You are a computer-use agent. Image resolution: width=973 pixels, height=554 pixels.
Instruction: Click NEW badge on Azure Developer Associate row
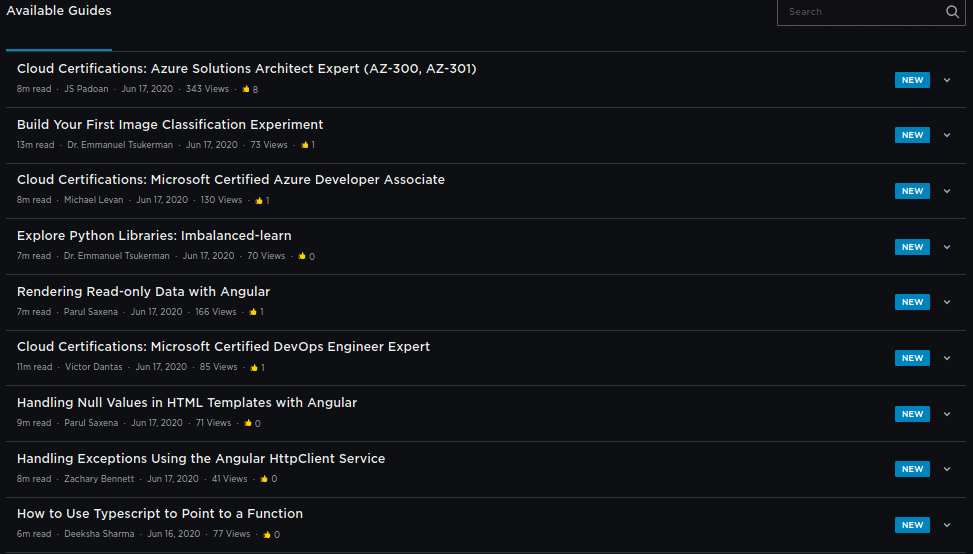coord(912,191)
